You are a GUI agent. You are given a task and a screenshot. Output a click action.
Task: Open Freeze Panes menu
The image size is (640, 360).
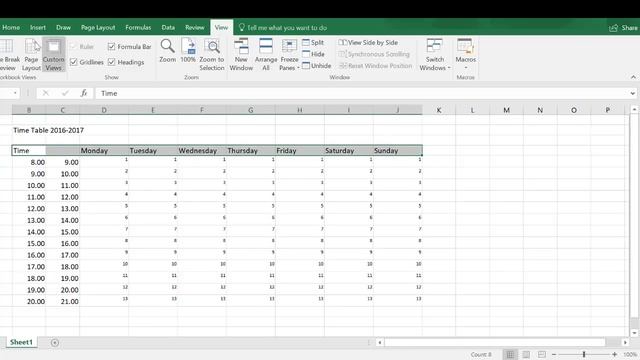(289, 55)
